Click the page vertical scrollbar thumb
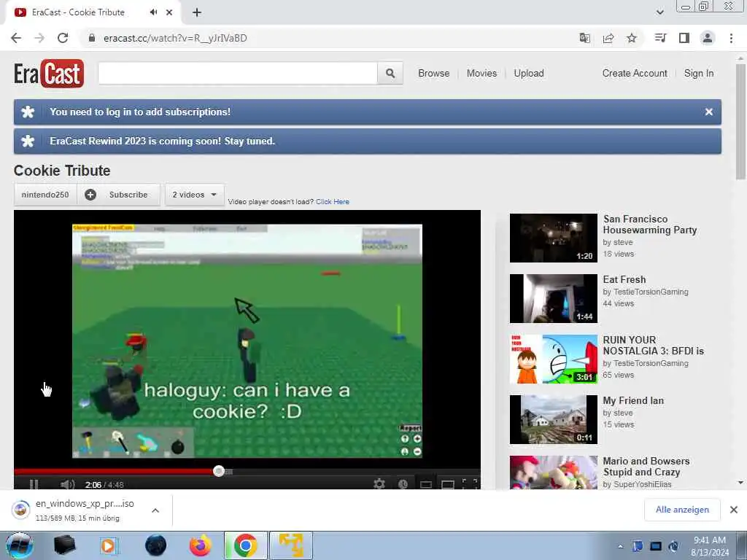This screenshot has height=560, width=747. point(740,122)
